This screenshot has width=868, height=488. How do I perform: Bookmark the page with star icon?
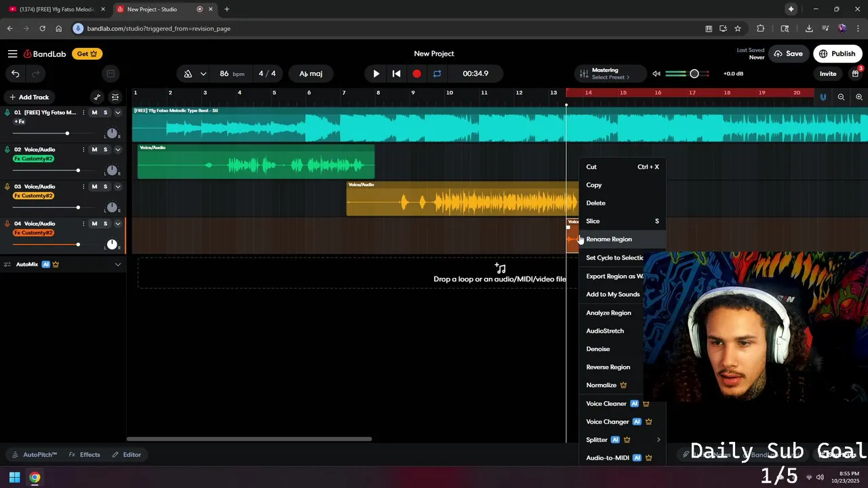point(738,28)
